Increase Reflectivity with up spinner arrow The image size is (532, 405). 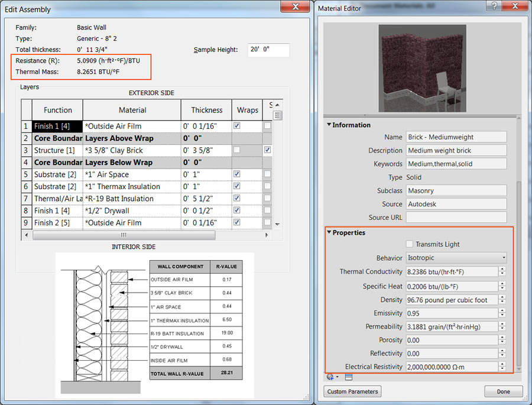(502, 351)
